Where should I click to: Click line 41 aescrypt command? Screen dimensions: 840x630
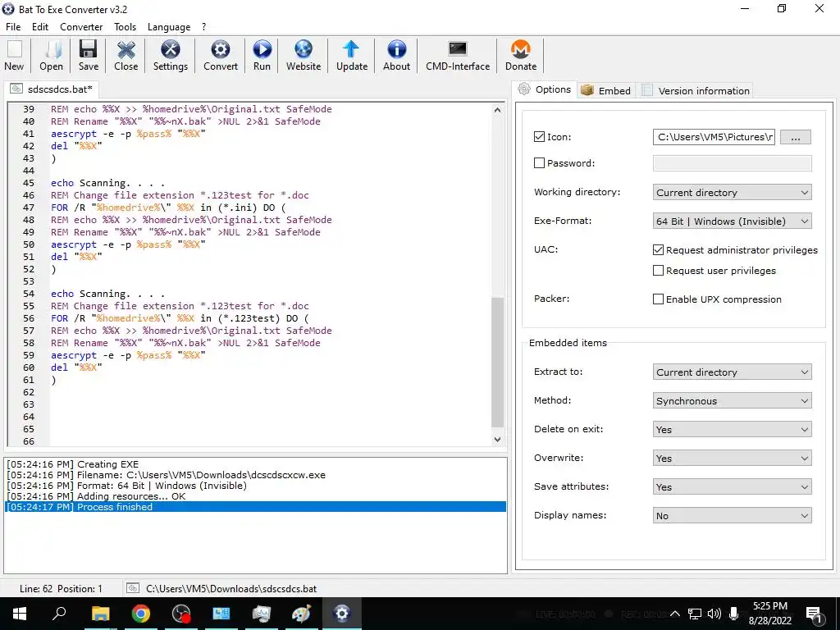pos(129,134)
